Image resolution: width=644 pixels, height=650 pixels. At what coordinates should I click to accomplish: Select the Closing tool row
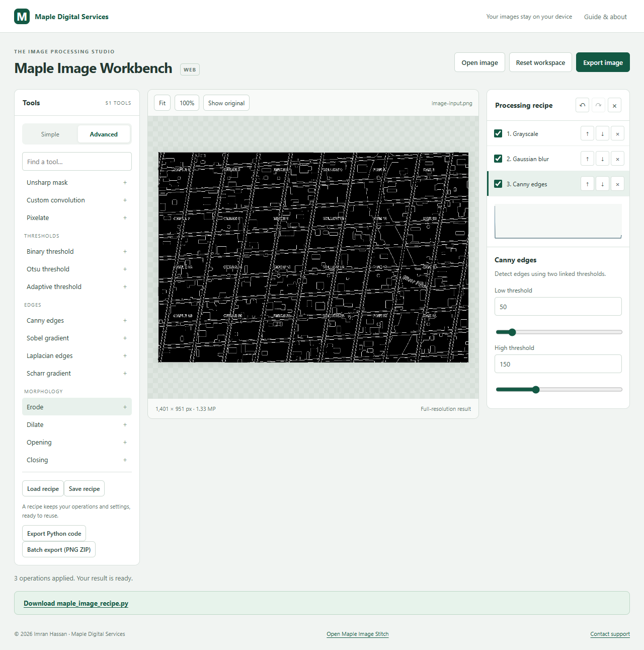point(77,460)
